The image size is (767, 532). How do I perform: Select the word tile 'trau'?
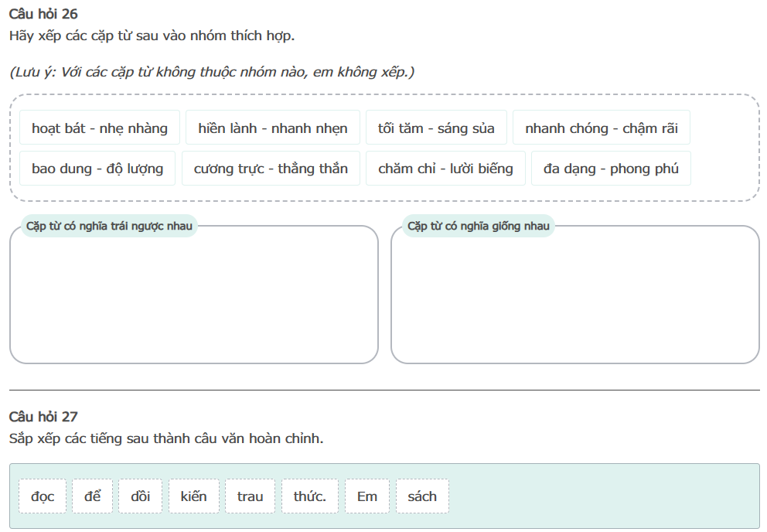tap(250, 496)
